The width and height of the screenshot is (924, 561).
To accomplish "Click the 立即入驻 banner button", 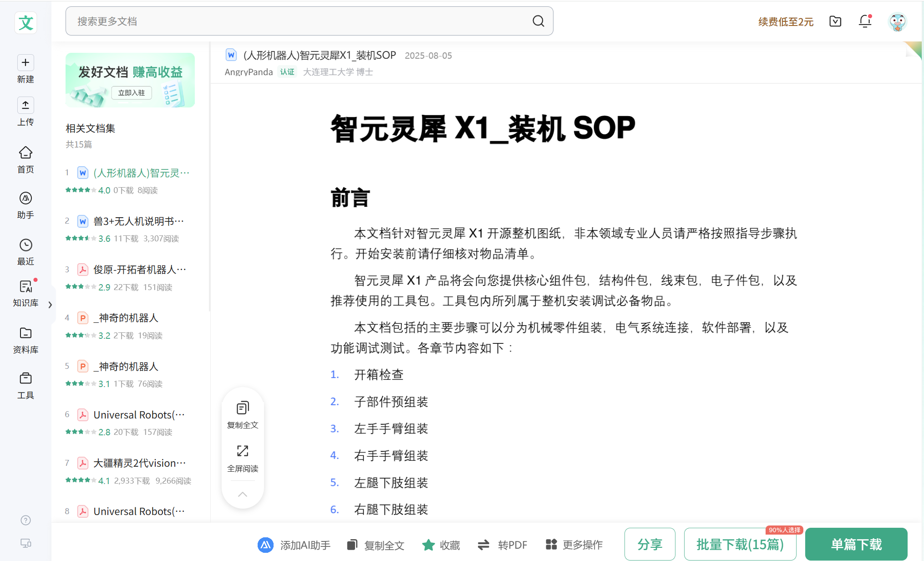I will pos(131,93).
